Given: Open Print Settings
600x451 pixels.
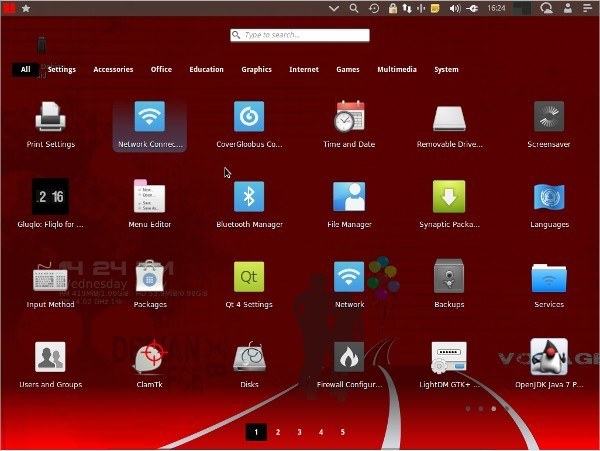Looking at the screenshot, I should [50, 118].
